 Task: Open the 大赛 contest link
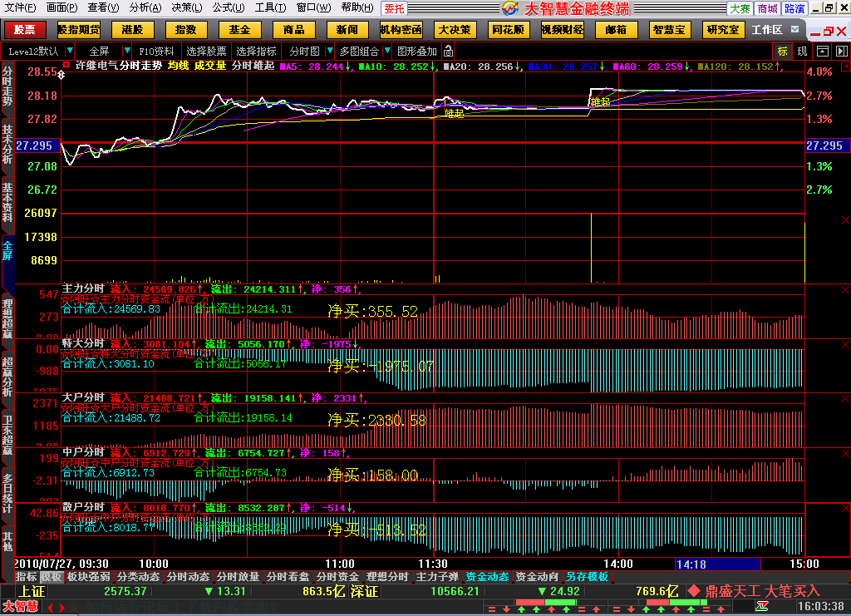coord(740,8)
